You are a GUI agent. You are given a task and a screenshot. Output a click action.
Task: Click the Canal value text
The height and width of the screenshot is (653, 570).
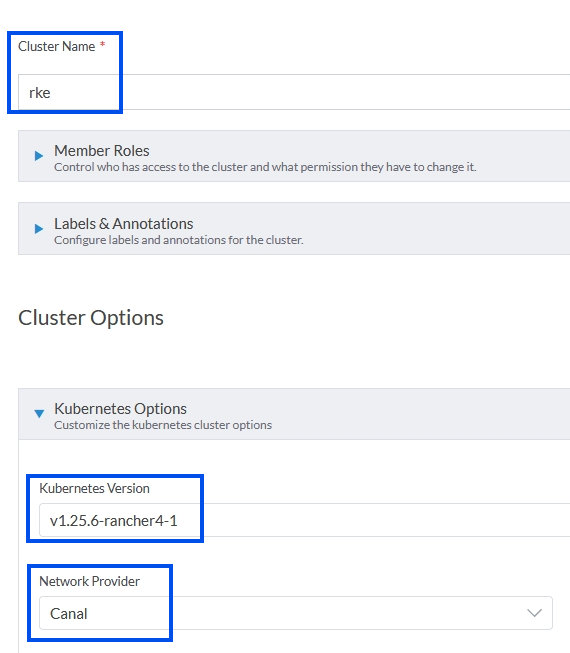pyautogui.click(x=69, y=613)
